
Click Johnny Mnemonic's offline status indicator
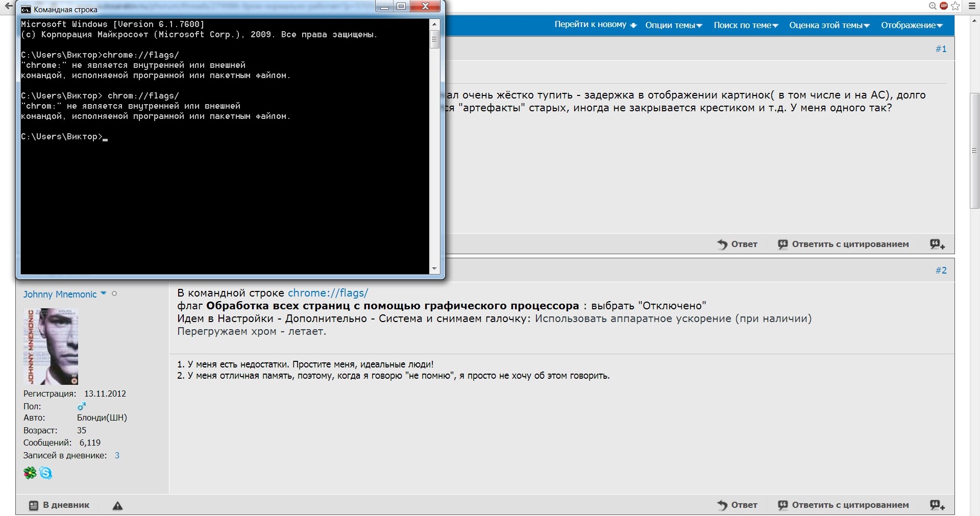114,293
